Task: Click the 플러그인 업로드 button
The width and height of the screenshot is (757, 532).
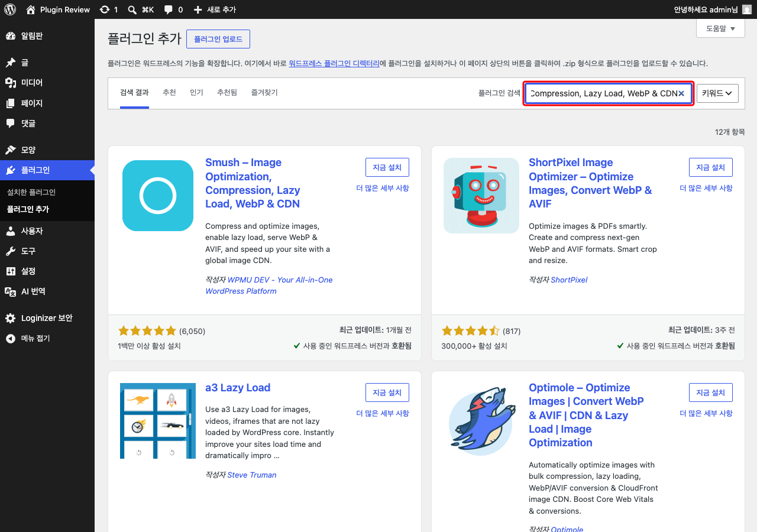Action: coord(218,39)
